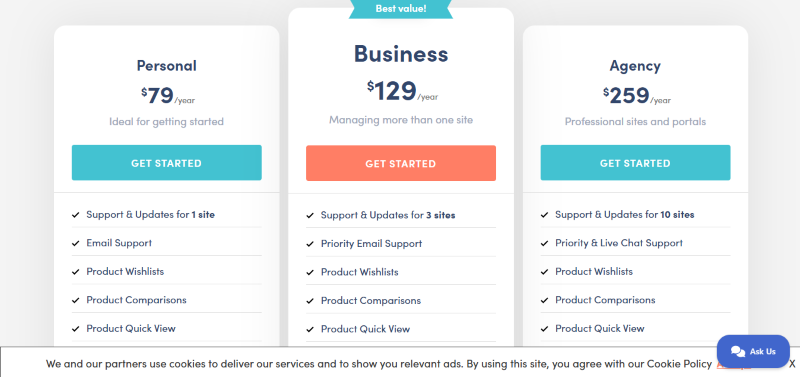The width and height of the screenshot is (800, 377).
Task: Click checkmark beside Support & Updates for 10 sites
Action: (x=544, y=215)
